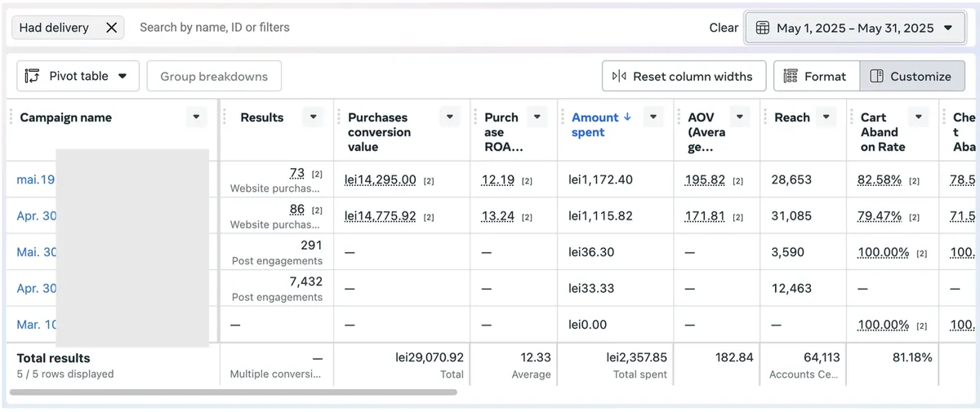Click the 79.47% cart abandon rate
Image resolution: width=980 pixels, height=412 pixels.
(x=880, y=216)
